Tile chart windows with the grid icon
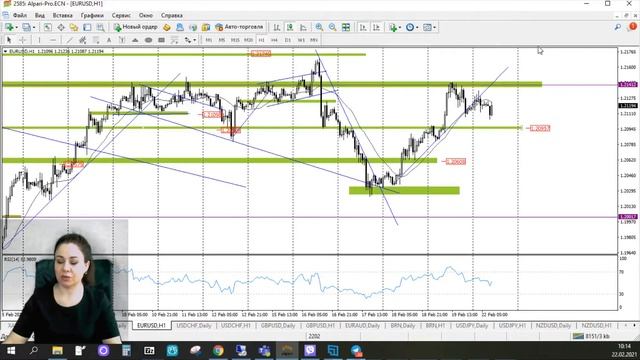 point(346,27)
